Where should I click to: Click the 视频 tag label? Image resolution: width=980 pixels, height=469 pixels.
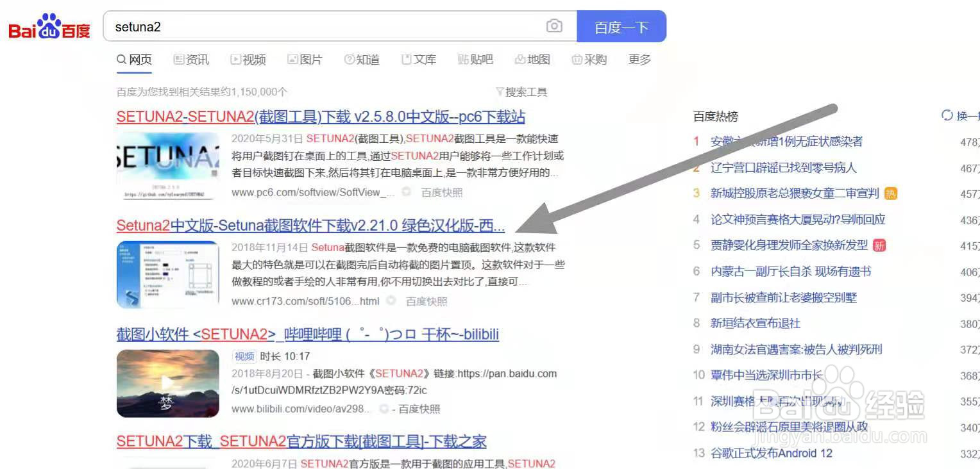point(244,356)
